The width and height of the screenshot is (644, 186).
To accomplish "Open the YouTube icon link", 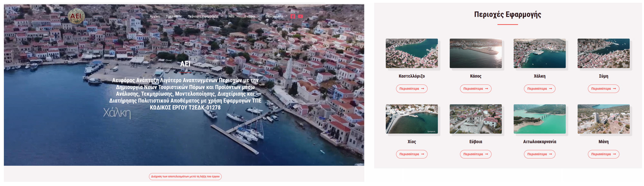I will [x=301, y=17].
